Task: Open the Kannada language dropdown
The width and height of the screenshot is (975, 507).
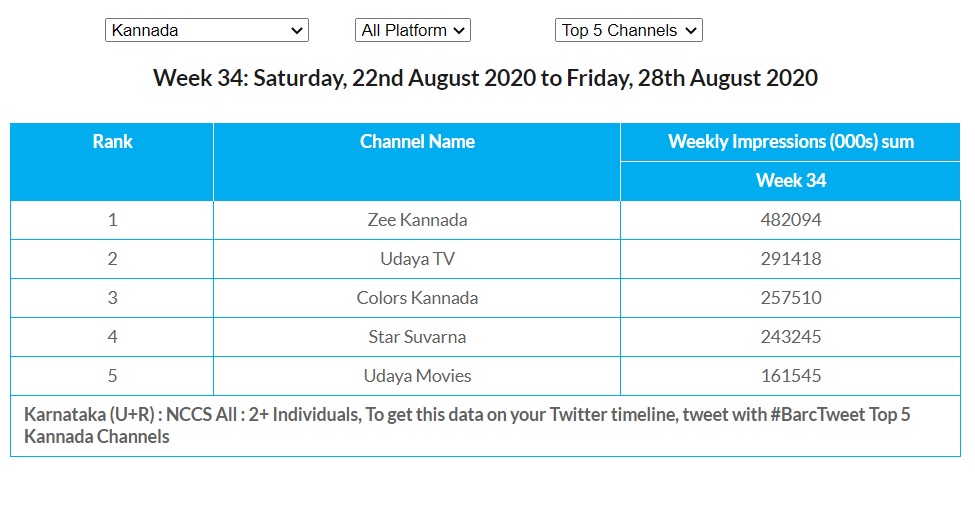Action: click(x=207, y=31)
